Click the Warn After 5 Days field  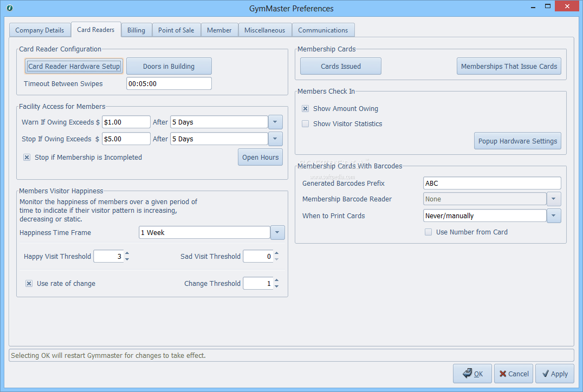coord(219,122)
